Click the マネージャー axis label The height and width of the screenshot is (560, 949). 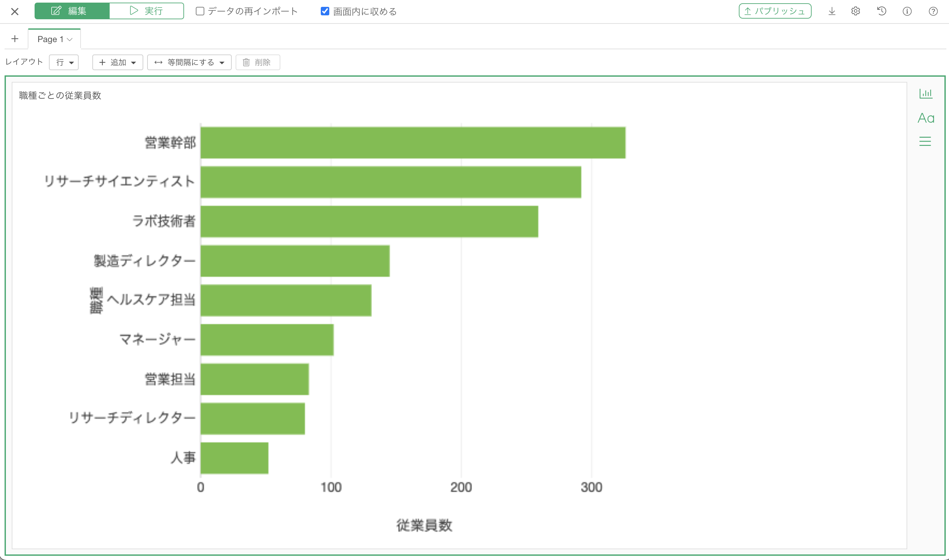pyautogui.click(x=158, y=339)
